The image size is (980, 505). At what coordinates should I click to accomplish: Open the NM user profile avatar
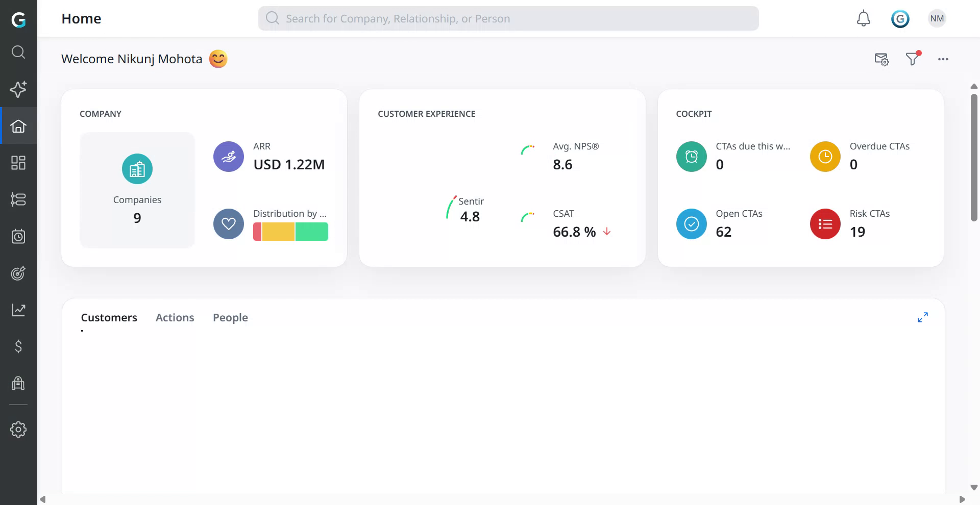point(937,19)
